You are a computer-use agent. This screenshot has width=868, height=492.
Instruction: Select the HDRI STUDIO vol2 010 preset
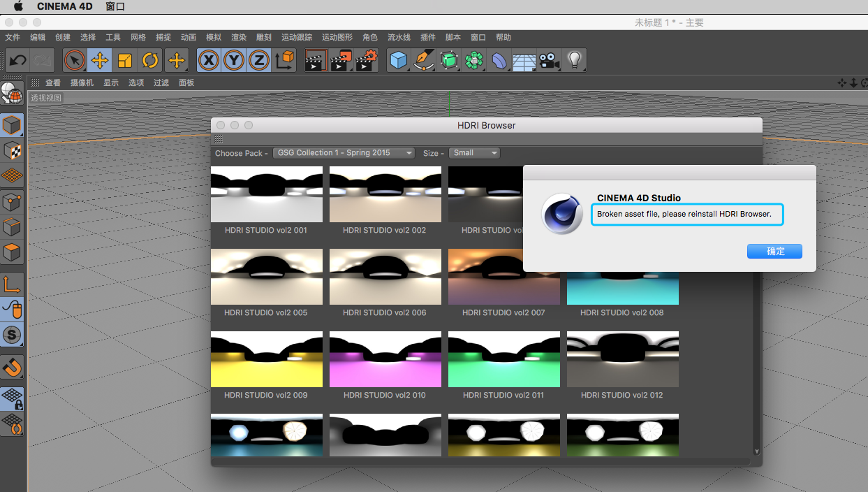[x=385, y=359]
